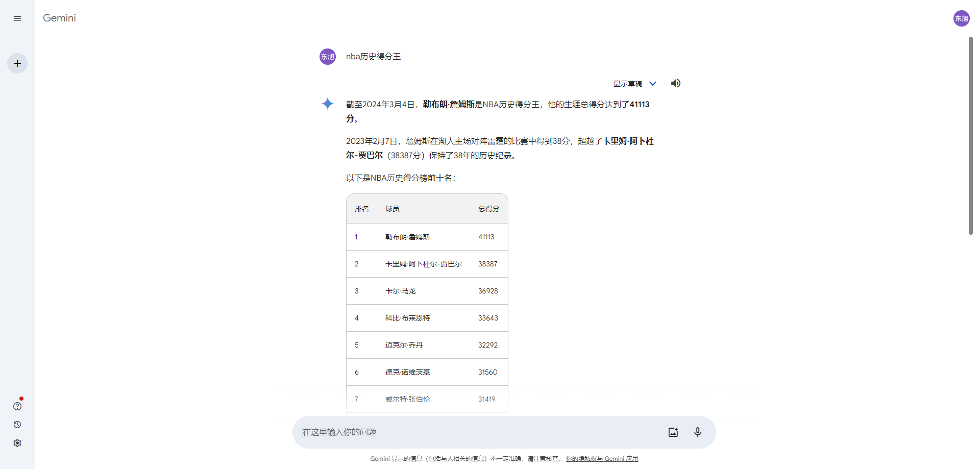Click score value 33643

coord(488,318)
